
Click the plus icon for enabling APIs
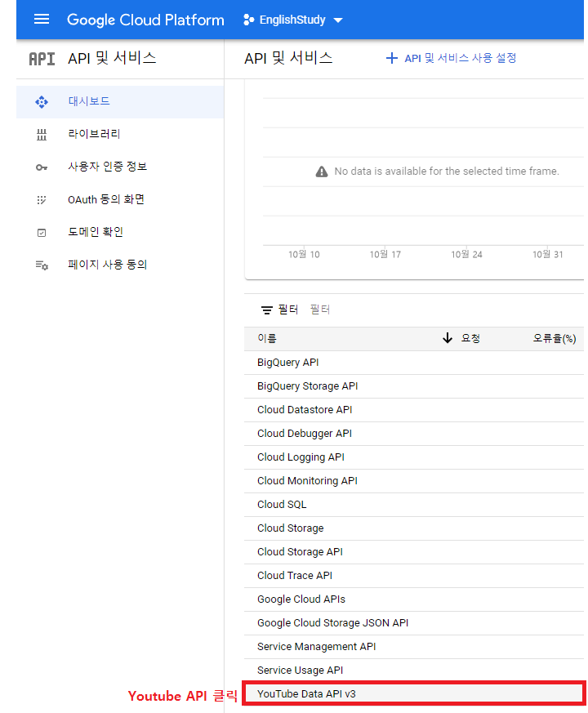[x=391, y=58]
